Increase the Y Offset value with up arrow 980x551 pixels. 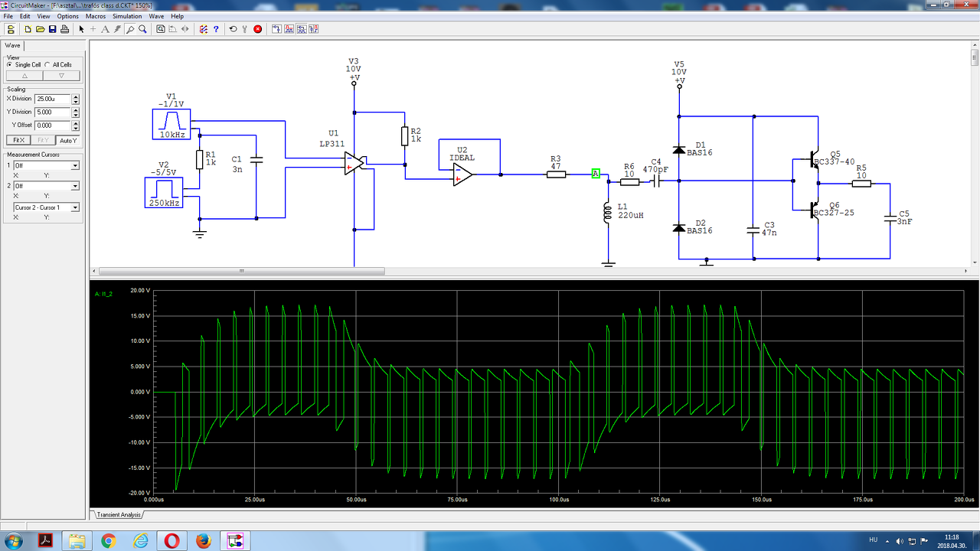[76, 123]
